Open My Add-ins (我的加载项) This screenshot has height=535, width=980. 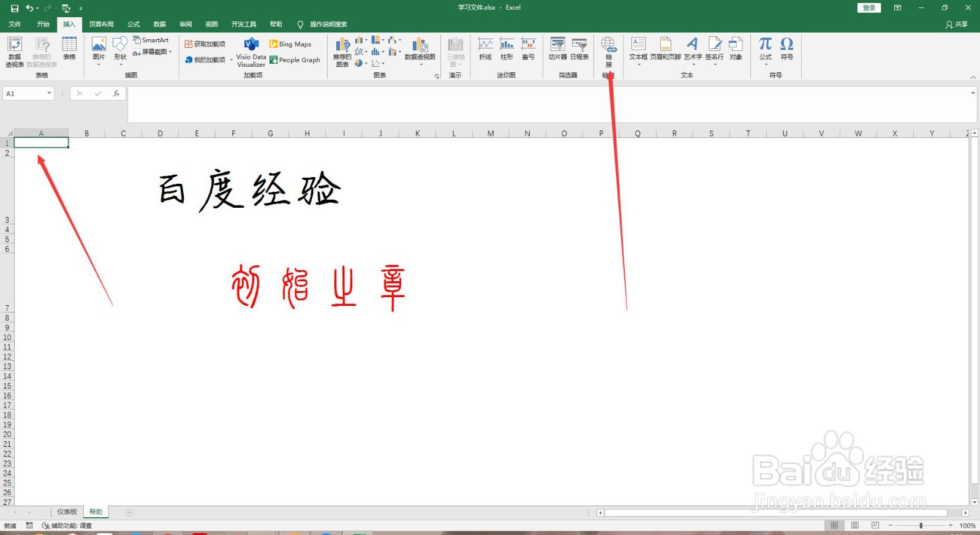(209, 60)
